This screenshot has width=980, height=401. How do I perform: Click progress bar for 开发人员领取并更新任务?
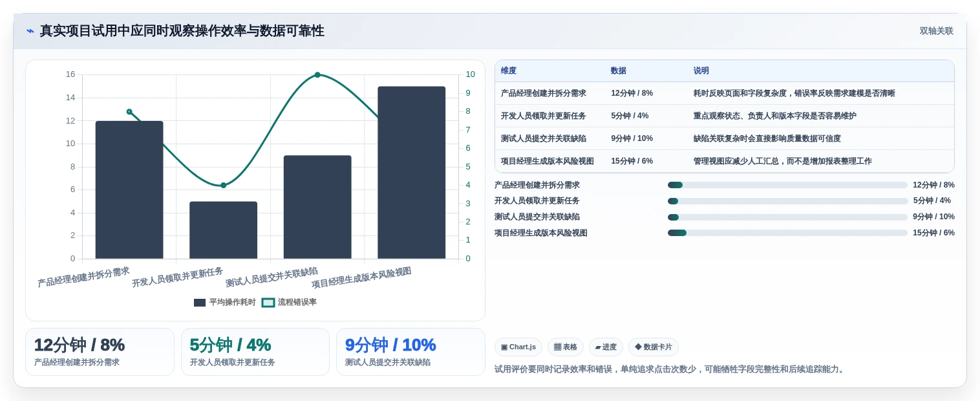(x=787, y=201)
